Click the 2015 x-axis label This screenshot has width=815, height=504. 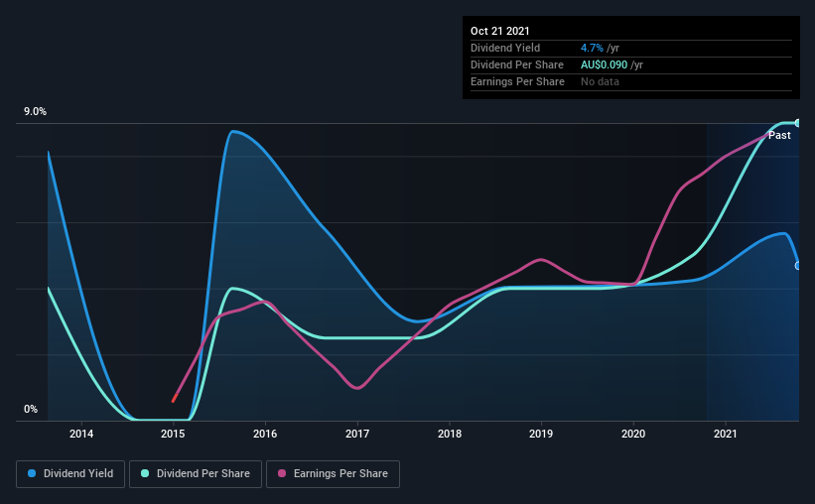click(x=173, y=434)
